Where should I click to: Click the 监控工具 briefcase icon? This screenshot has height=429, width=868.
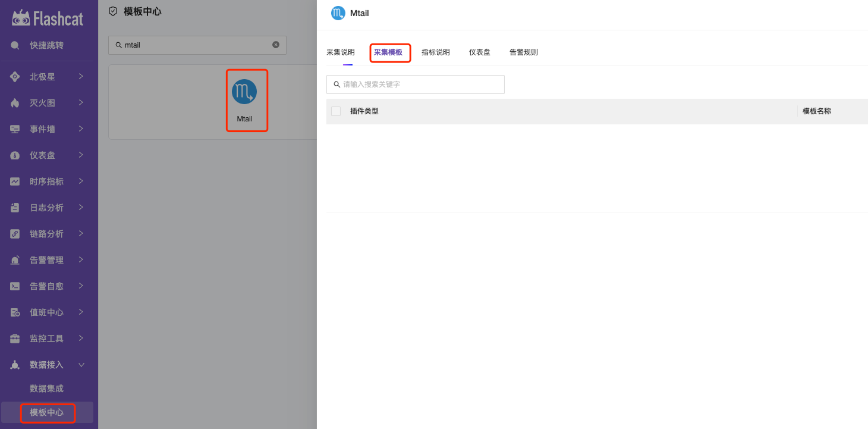pyautogui.click(x=15, y=339)
